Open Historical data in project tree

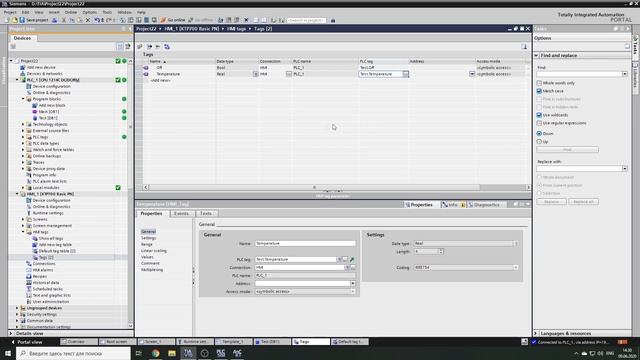click(46, 282)
